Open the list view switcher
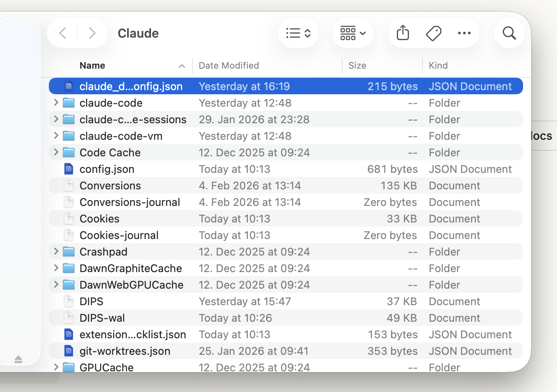Image resolution: width=557 pixels, height=392 pixels. point(298,33)
